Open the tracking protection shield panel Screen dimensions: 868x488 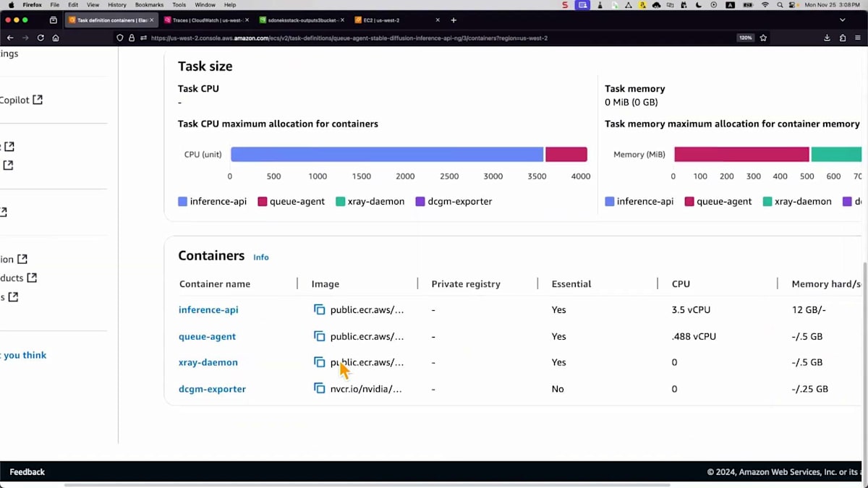pyautogui.click(x=121, y=38)
